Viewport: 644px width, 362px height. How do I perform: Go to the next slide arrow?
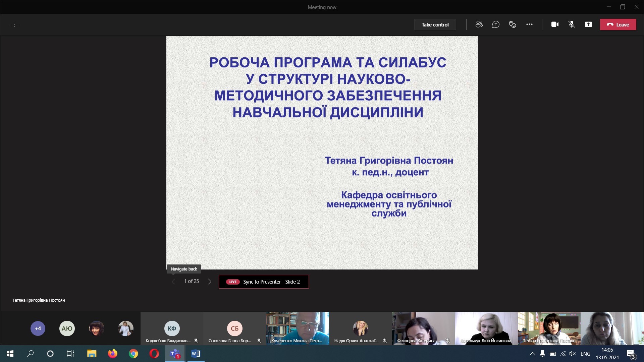[210, 282]
